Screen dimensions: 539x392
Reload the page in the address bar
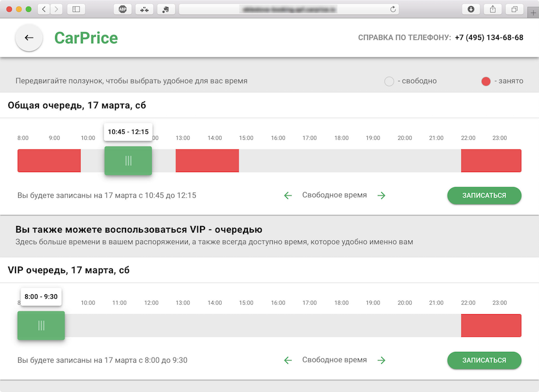tap(393, 9)
